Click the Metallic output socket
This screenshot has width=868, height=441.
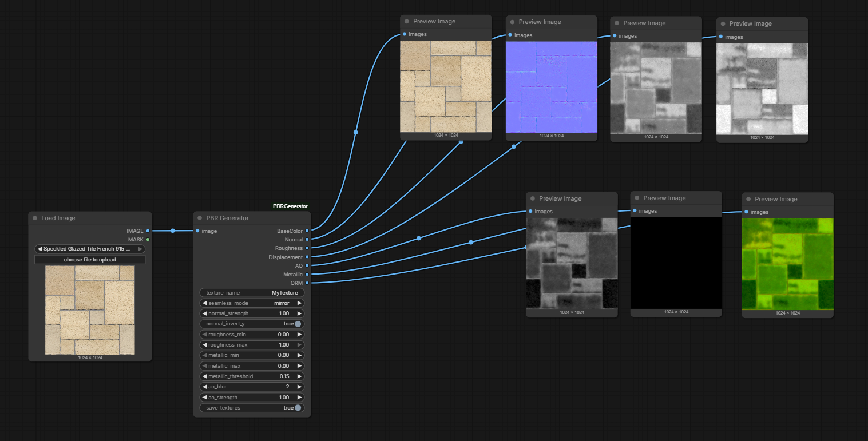click(x=307, y=274)
